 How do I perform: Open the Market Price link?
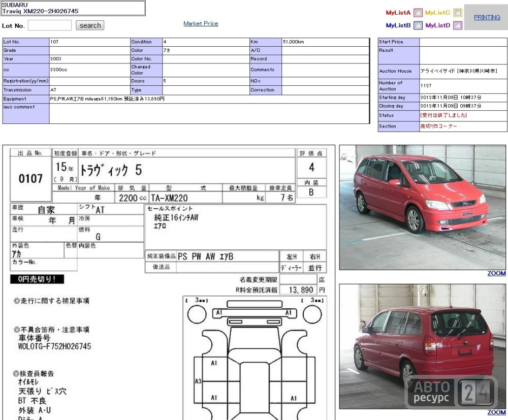coord(201,23)
